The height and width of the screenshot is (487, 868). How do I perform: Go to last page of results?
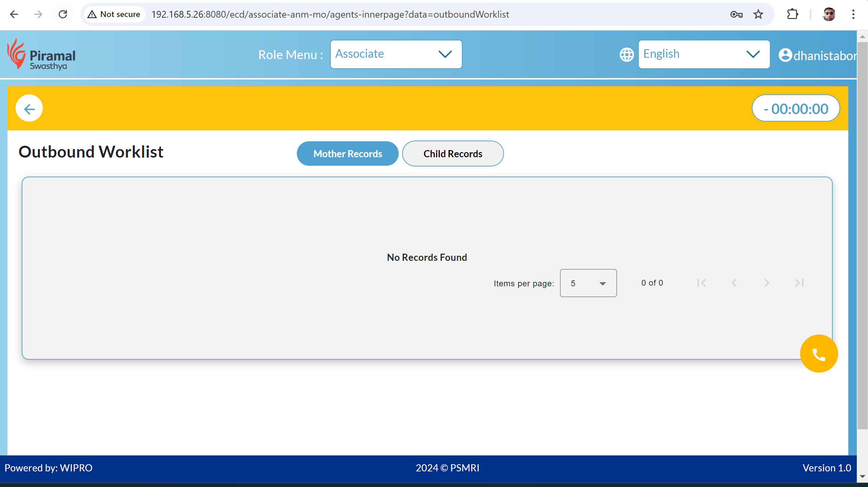(799, 283)
